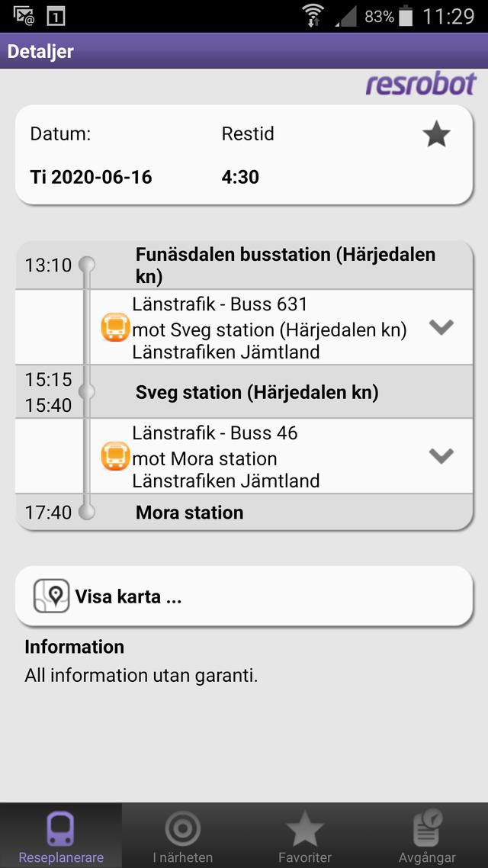The height and width of the screenshot is (868, 488).
Task: Click the Detaljer header title
Action: pos(40,52)
